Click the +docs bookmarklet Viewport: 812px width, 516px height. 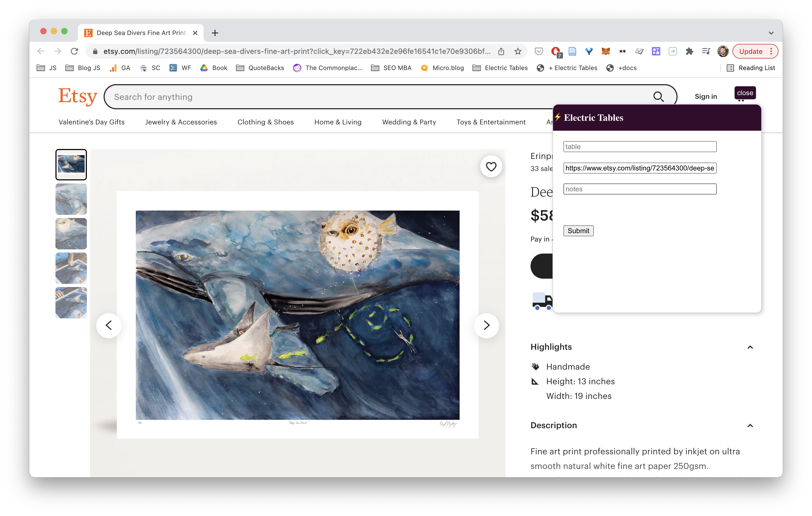pos(622,68)
